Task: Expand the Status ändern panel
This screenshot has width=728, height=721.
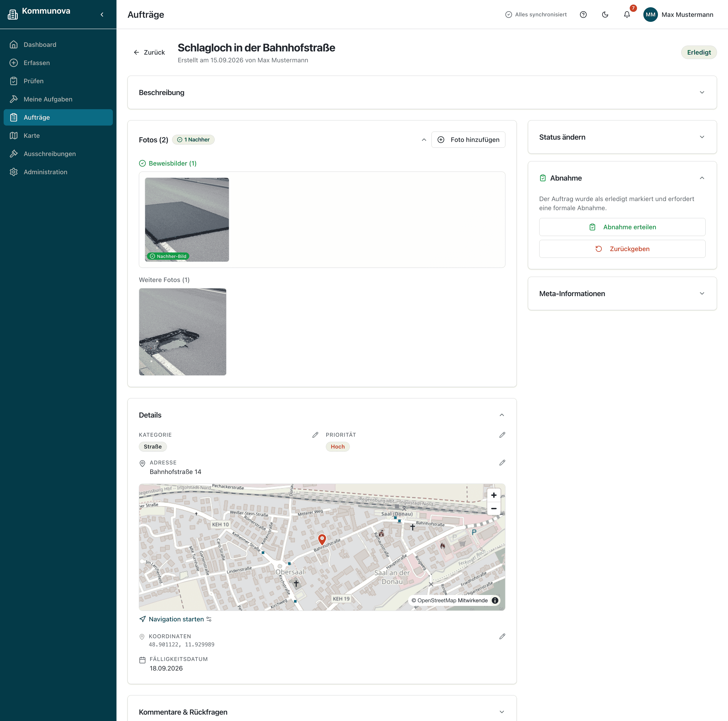Action: click(622, 137)
